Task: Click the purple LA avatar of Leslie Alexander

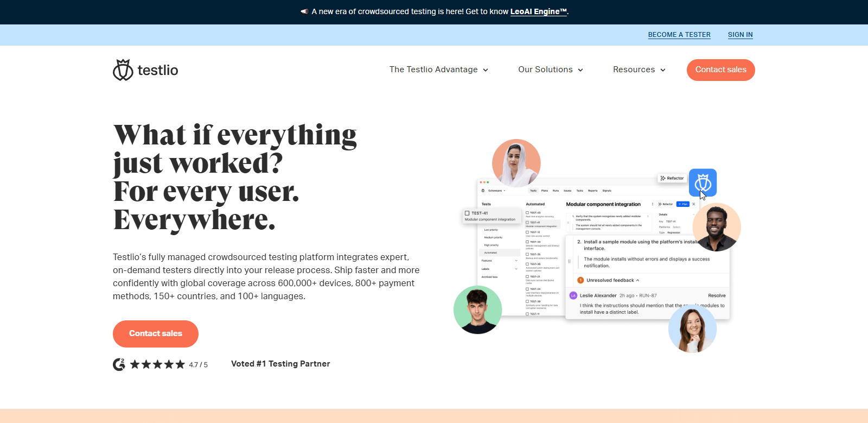Action: [573, 295]
